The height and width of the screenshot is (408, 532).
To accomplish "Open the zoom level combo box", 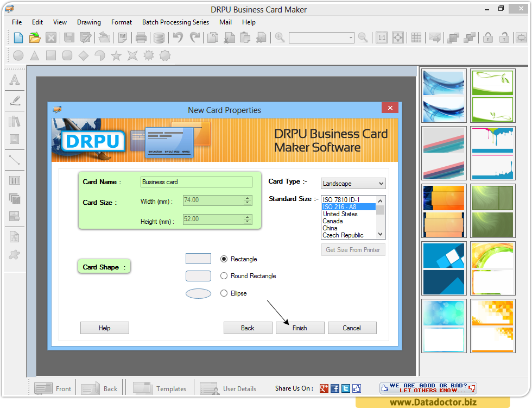I will [x=321, y=37].
